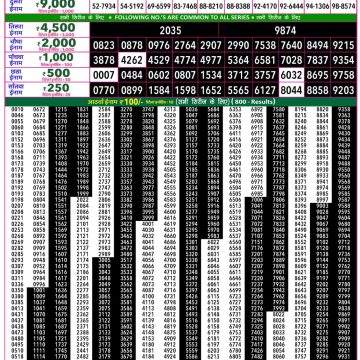Select the highlighted number 8044

pos(291,90)
